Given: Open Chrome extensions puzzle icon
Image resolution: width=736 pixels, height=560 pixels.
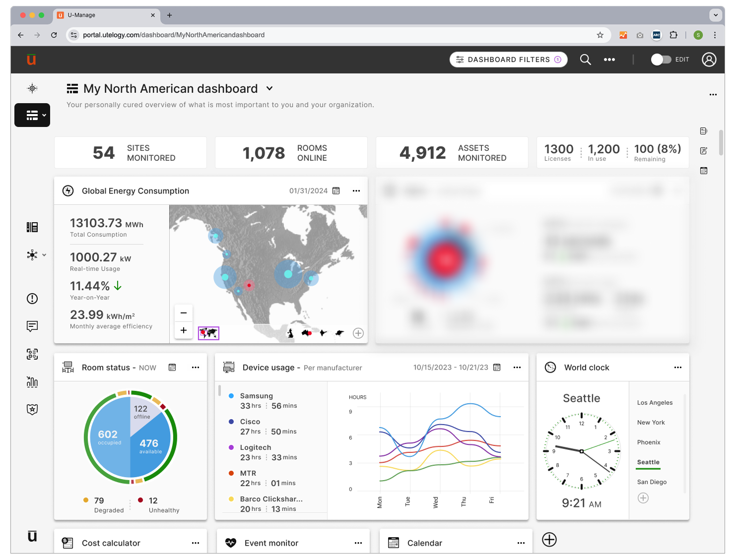Looking at the screenshot, I should (673, 35).
